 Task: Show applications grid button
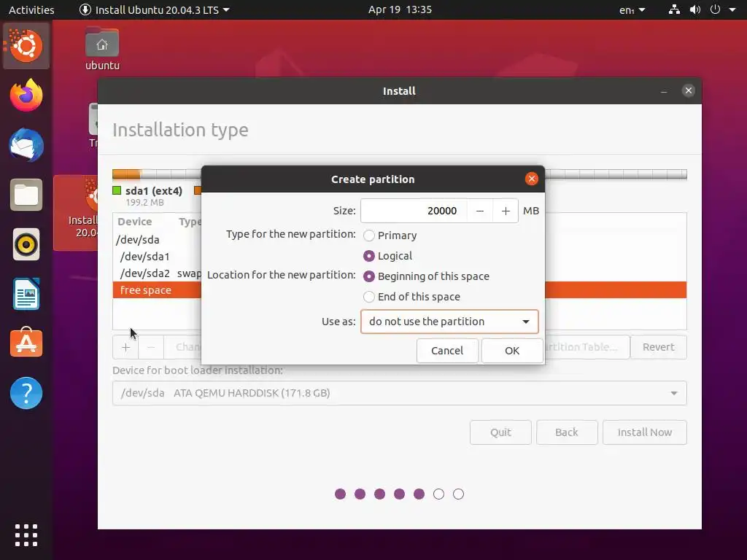(x=26, y=535)
